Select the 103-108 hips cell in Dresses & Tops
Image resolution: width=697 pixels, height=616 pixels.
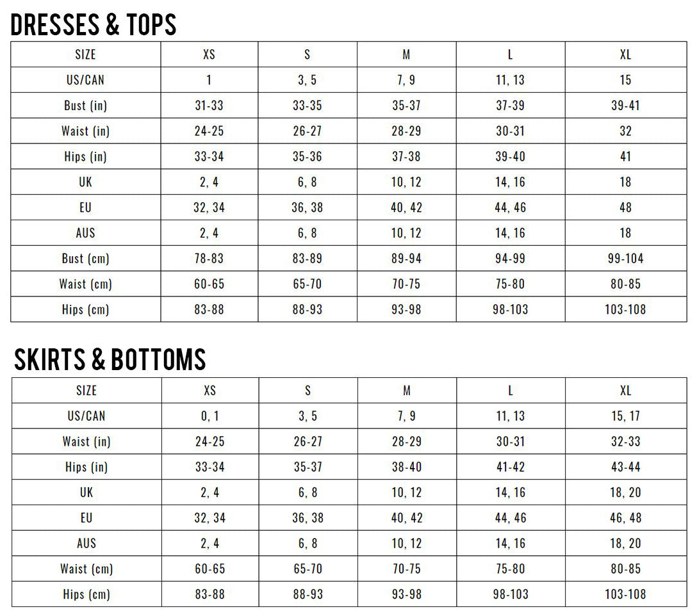(x=625, y=310)
